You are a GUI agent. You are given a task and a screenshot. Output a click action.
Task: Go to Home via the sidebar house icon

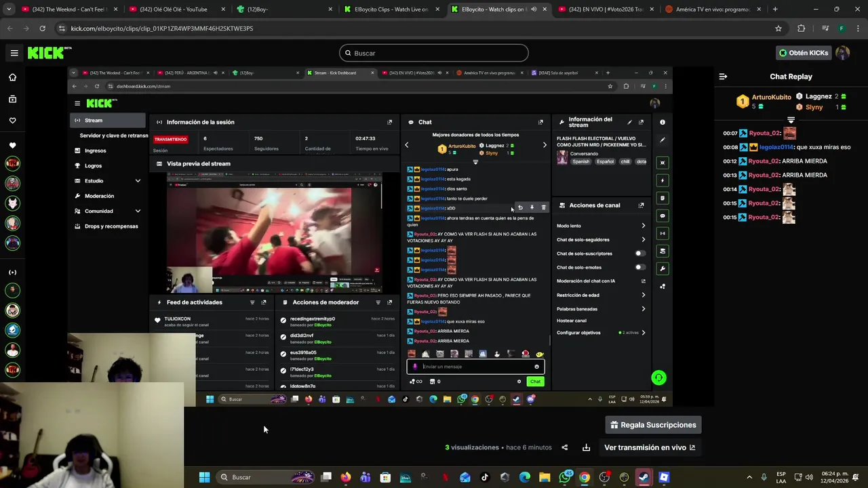pos(12,77)
